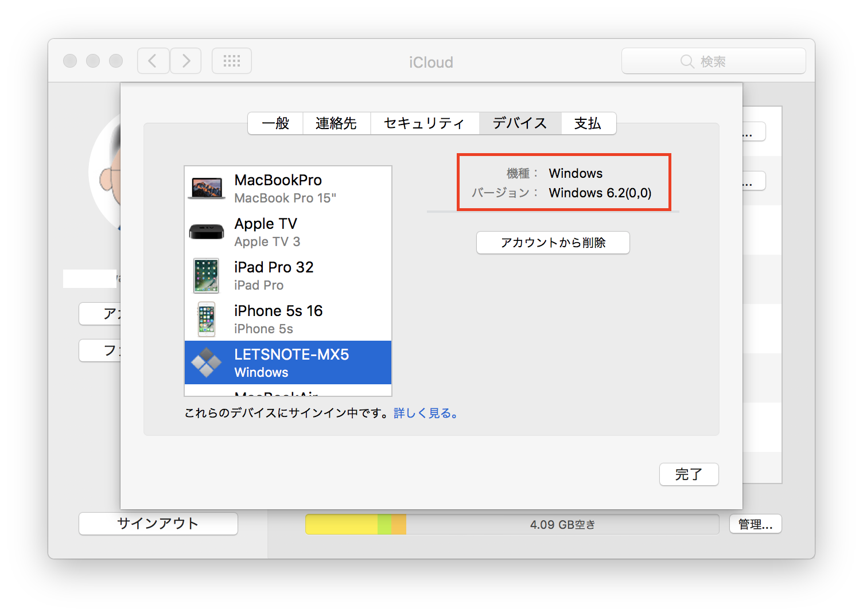Viewport: 863px width, 616px height.
Task: Click the zoom window button
Action: 116,61
